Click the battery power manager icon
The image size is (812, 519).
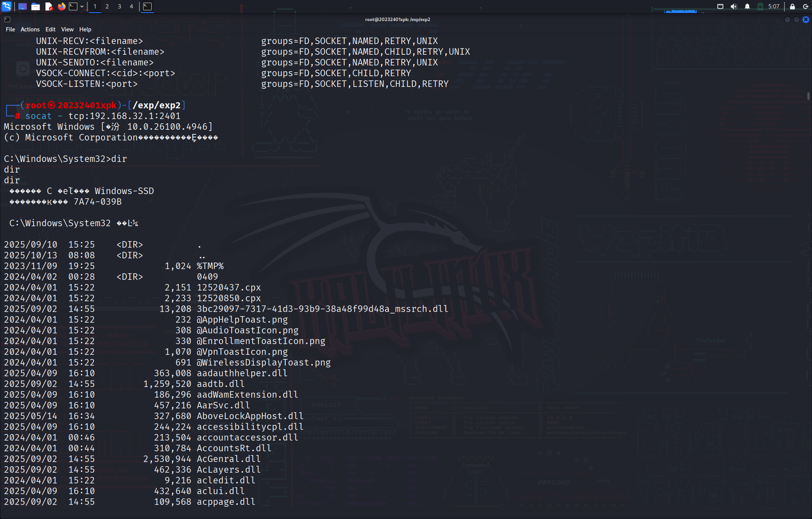click(760, 6)
